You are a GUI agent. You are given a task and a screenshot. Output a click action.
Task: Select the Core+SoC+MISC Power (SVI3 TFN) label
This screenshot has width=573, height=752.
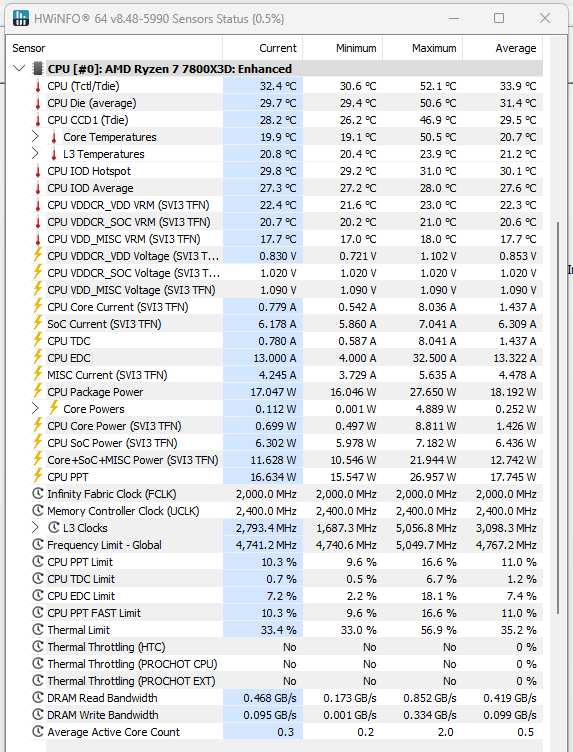click(133, 460)
